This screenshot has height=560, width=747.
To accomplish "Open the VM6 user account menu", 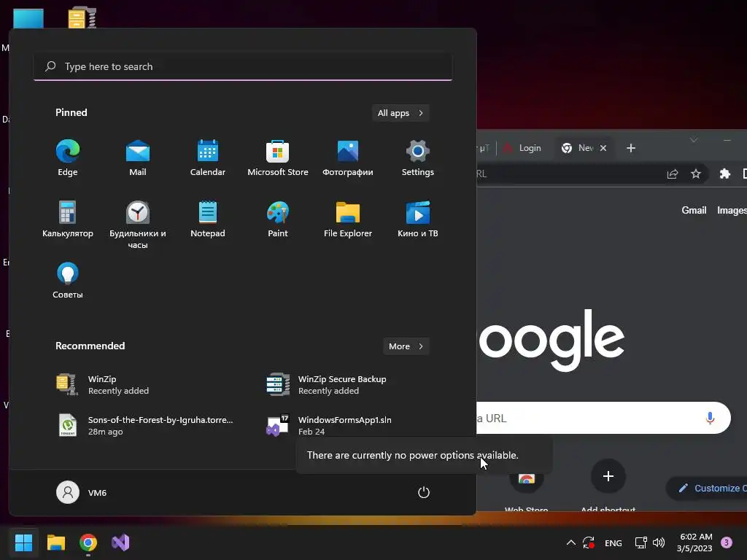I will click(82, 492).
